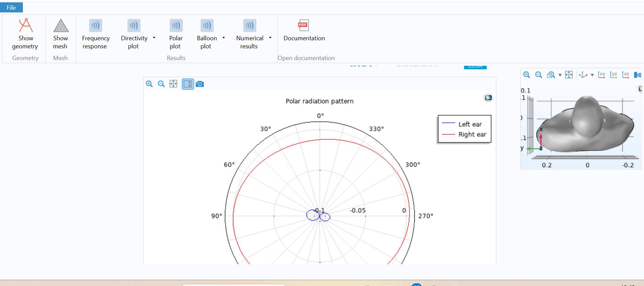This screenshot has height=286, width=644.
Task: Expand the Balloon plot dropdown arrow
Action: click(224, 38)
